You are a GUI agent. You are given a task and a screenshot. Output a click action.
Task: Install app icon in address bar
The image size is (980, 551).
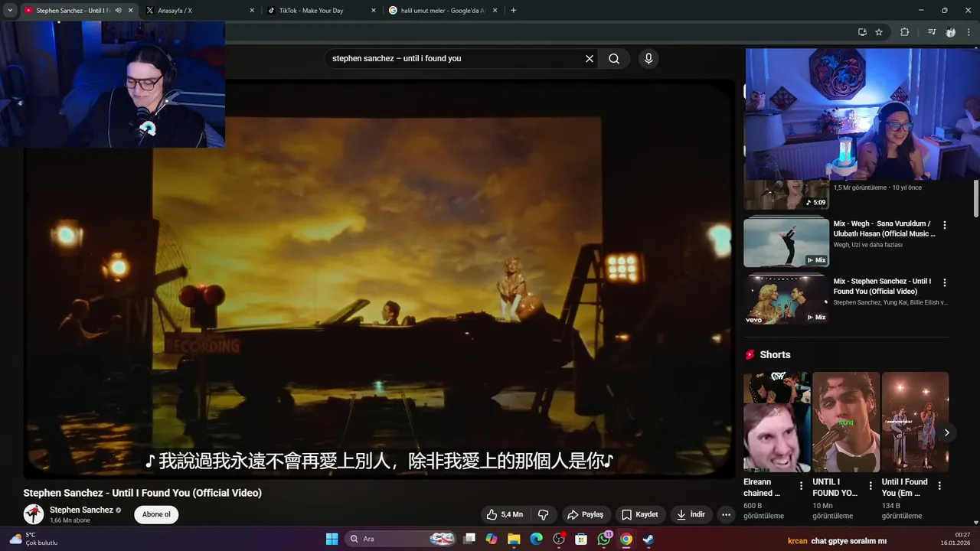(862, 32)
